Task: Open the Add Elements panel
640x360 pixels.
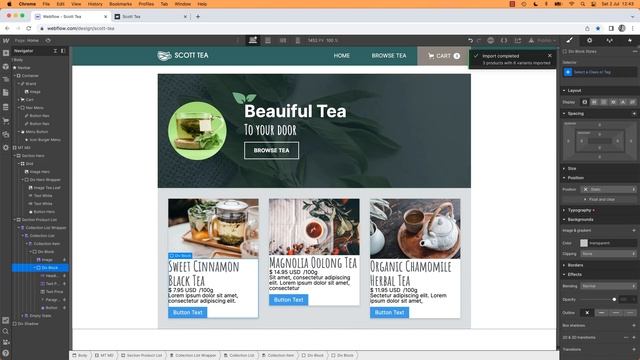Action: [6, 53]
